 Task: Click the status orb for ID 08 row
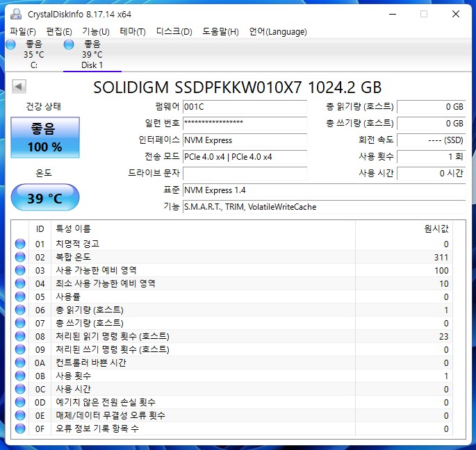click(x=20, y=336)
